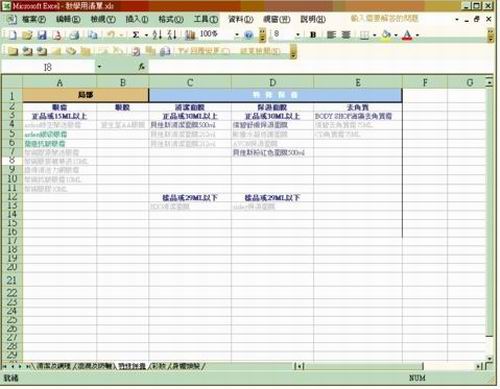
Task: Open the Name Box dropdown arrow
Action: point(99,67)
